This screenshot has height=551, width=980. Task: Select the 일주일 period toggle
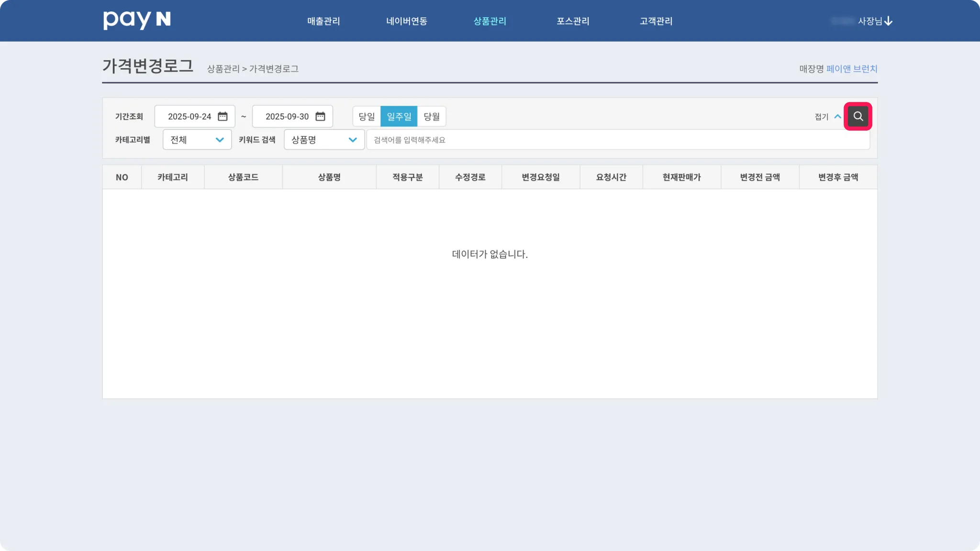click(399, 116)
